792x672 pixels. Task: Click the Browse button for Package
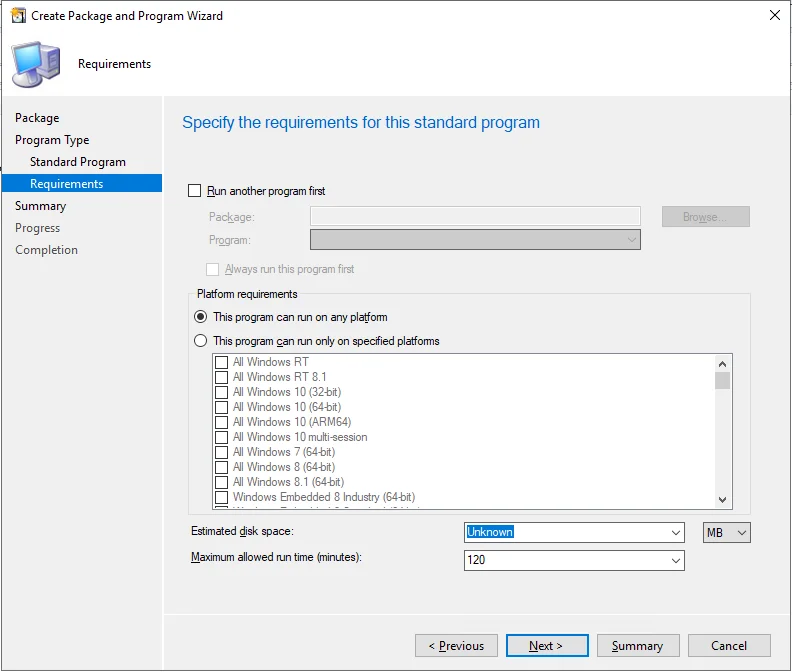tap(706, 217)
